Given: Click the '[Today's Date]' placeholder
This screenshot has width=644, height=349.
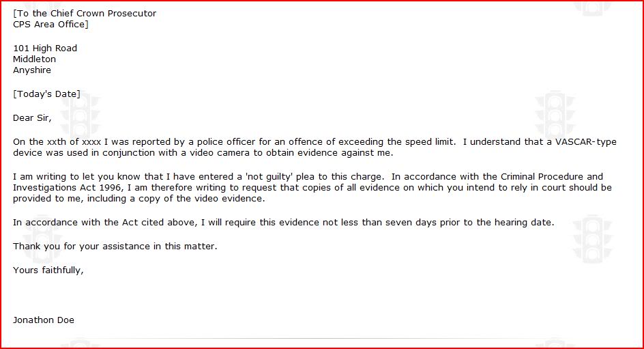Looking at the screenshot, I should (x=46, y=94).
